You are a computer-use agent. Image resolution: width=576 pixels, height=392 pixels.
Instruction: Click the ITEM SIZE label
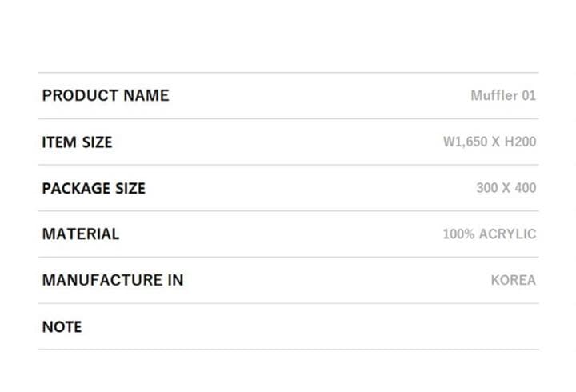tap(77, 142)
